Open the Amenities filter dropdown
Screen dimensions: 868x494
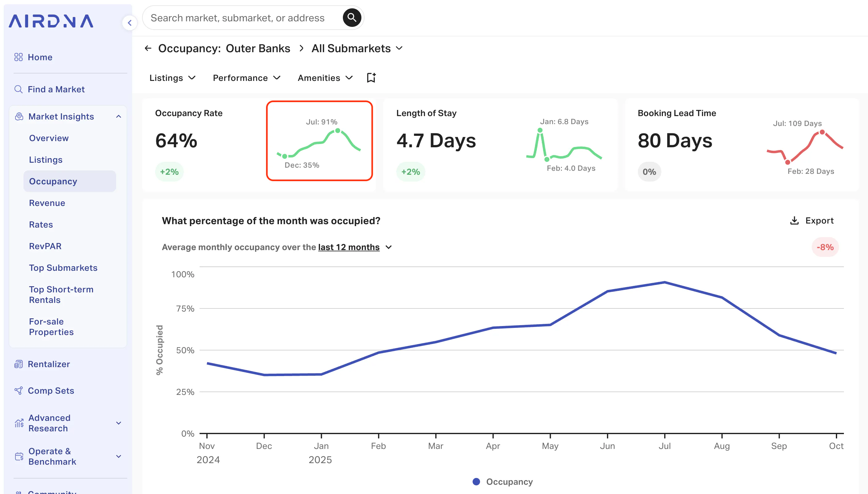[325, 78]
